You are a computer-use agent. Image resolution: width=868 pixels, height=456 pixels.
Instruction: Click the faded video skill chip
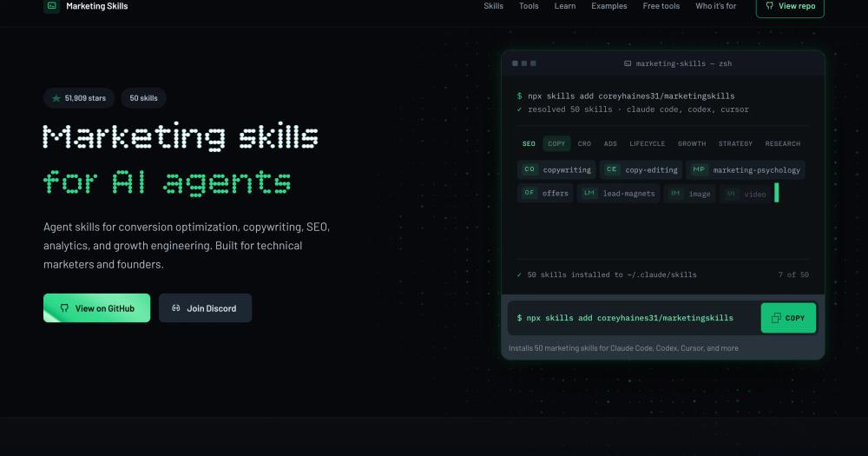746,194
